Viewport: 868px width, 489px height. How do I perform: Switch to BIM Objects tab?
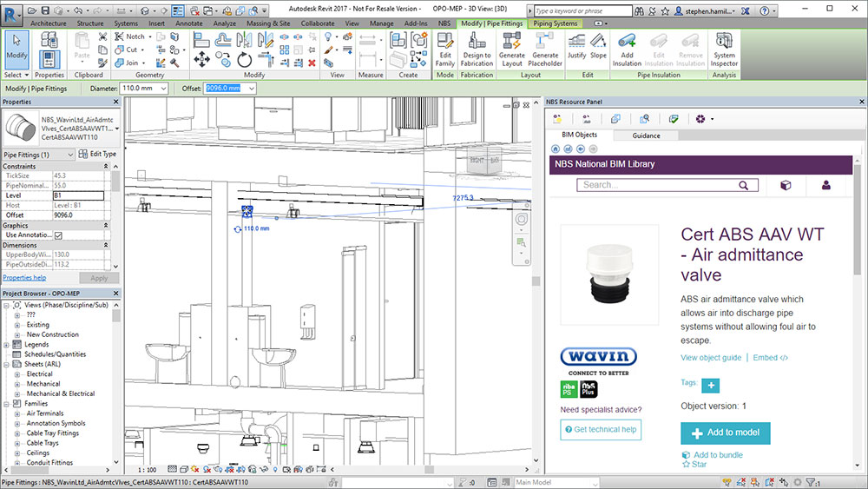point(579,135)
